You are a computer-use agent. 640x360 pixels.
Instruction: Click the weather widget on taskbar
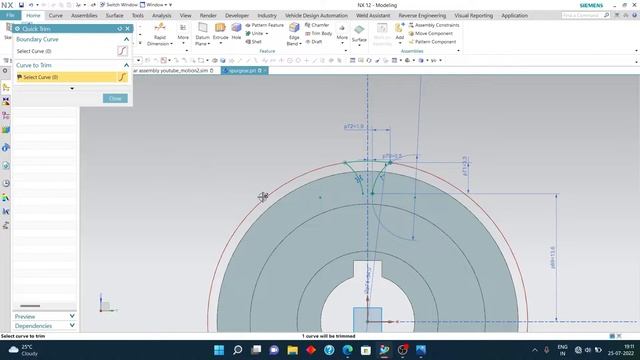pyautogui.click(x=23, y=350)
